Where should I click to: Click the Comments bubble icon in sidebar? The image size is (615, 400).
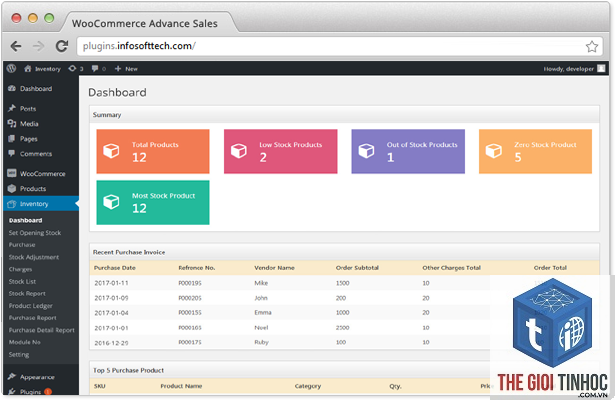12,153
